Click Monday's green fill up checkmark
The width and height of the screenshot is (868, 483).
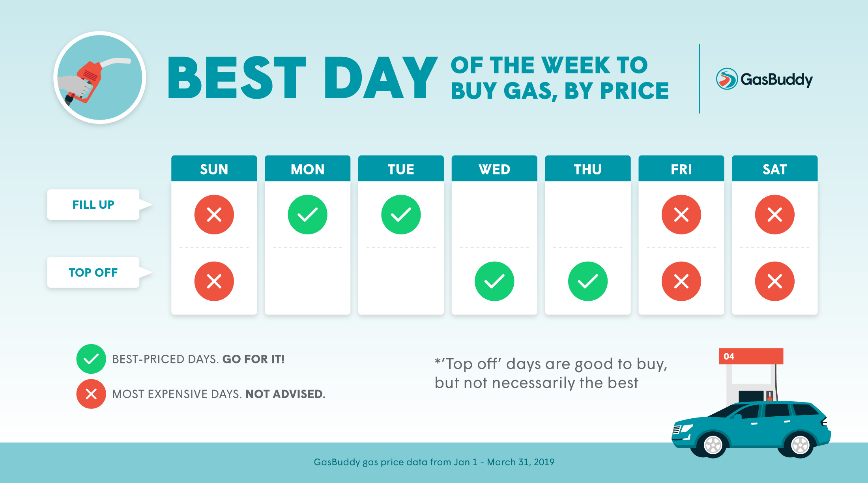(307, 215)
